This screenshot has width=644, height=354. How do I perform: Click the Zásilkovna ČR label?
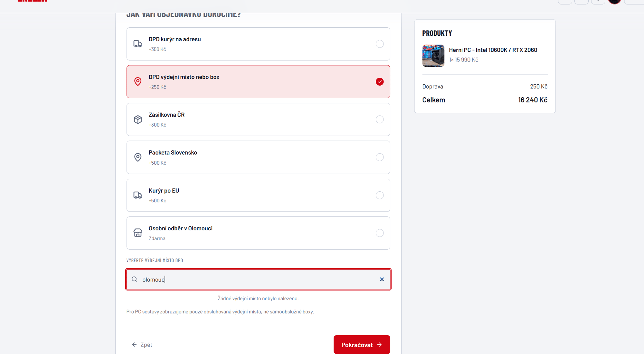(166, 115)
